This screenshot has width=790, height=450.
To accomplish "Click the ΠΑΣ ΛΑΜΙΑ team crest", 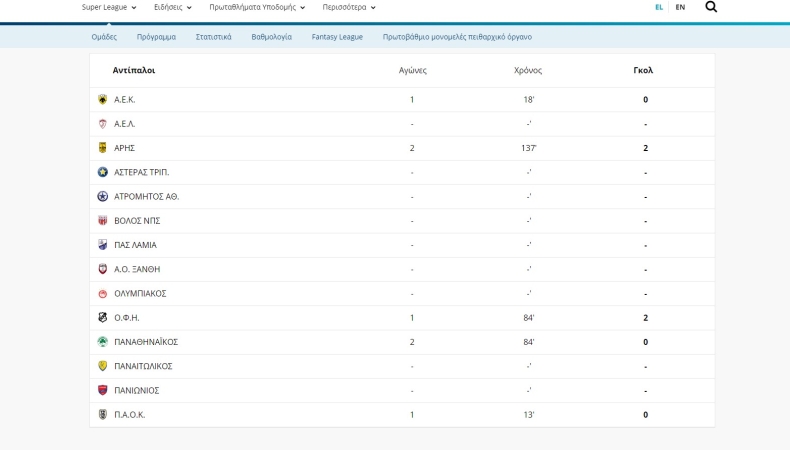I will 103,244.
